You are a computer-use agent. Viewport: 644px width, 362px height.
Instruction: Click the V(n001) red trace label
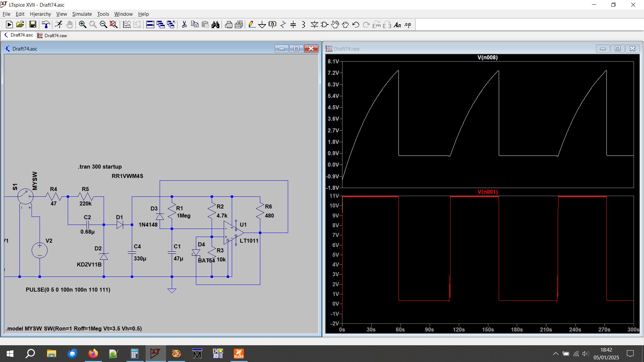pyautogui.click(x=487, y=192)
